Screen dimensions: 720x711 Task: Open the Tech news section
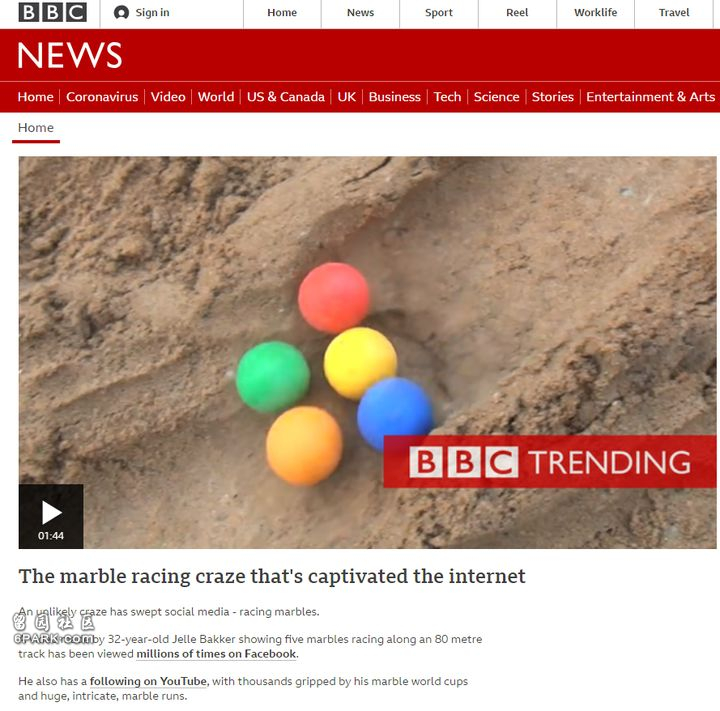(447, 97)
